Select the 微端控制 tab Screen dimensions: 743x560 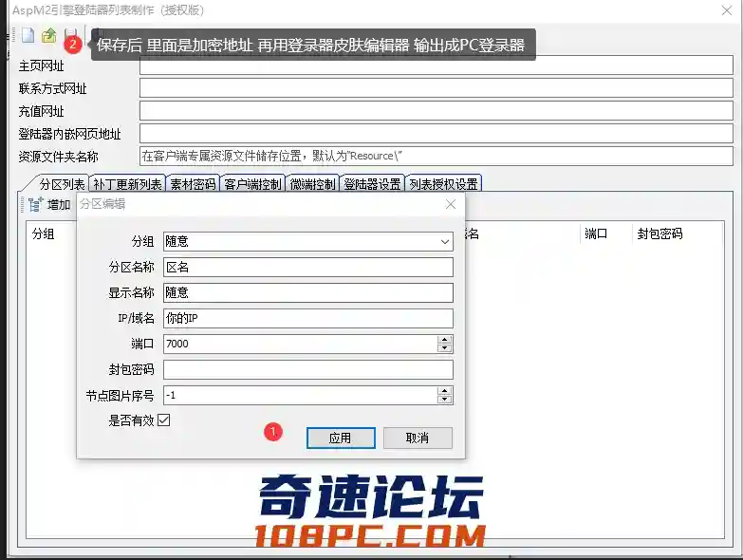pyautogui.click(x=312, y=184)
